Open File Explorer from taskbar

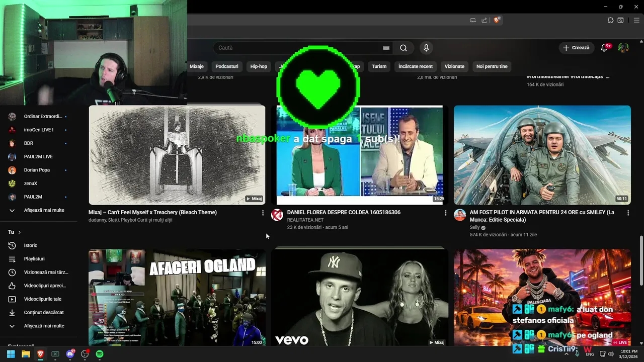pos(26,354)
